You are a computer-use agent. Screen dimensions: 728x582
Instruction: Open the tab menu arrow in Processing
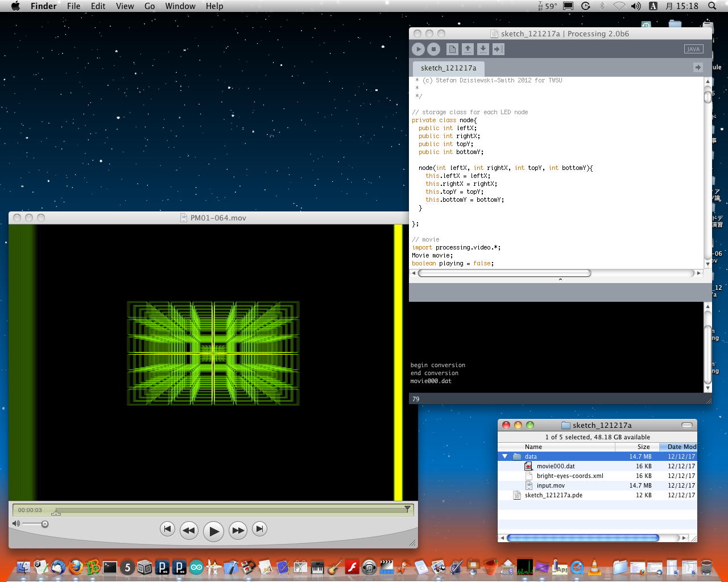(698, 68)
